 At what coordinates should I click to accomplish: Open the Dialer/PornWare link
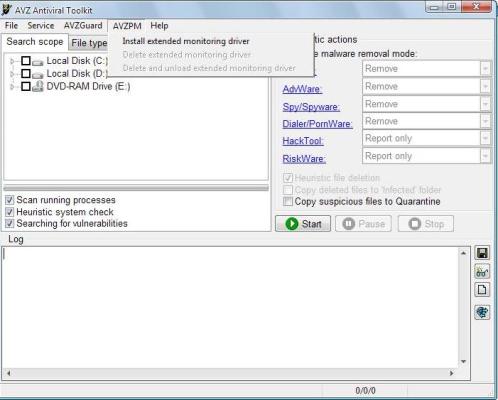click(x=317, y=124)
